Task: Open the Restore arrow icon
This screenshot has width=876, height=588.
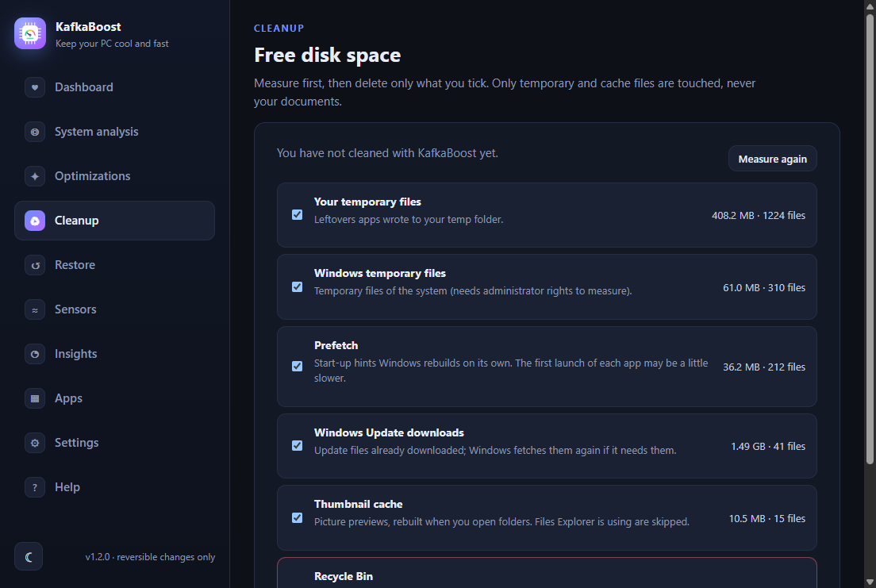Action: pyautogui.click(x=35, y=265)
